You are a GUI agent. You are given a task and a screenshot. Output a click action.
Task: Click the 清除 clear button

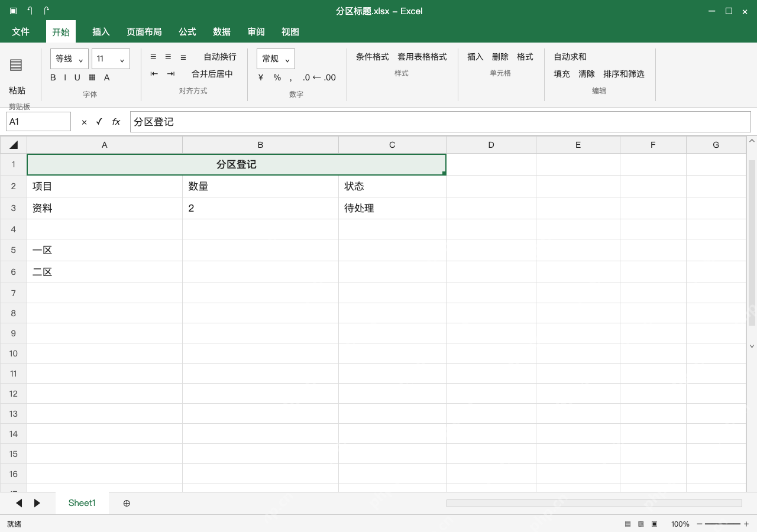(x=587, y=74)
